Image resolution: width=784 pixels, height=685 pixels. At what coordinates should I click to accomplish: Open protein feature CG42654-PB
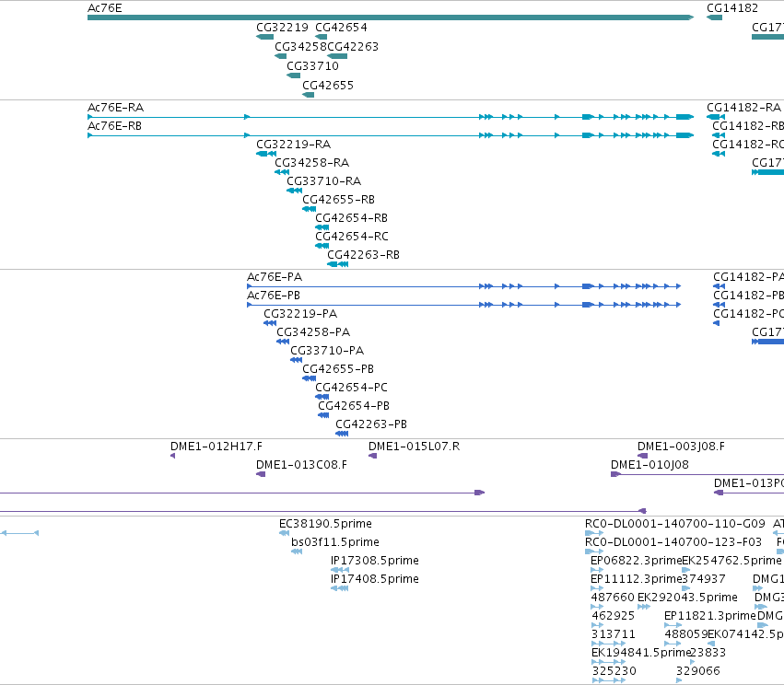pyautogui.click(x=323, y=416)
